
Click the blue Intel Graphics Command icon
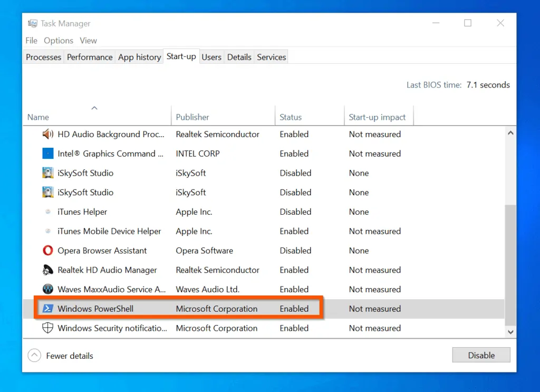tap(47, 154)
